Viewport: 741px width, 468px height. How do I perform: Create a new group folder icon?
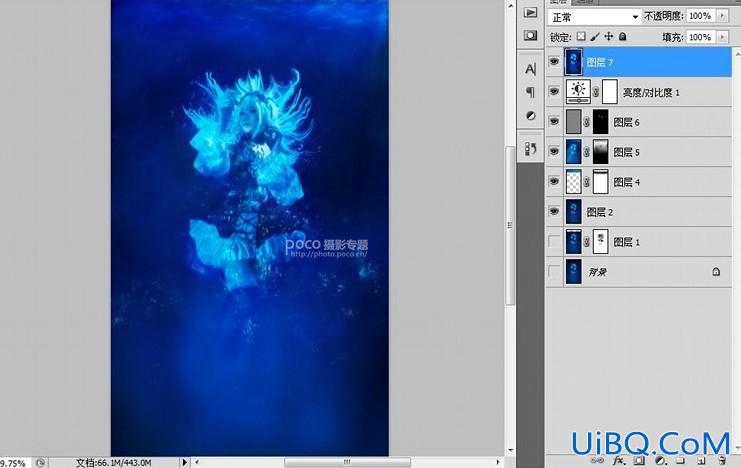[x=681, y=460]
